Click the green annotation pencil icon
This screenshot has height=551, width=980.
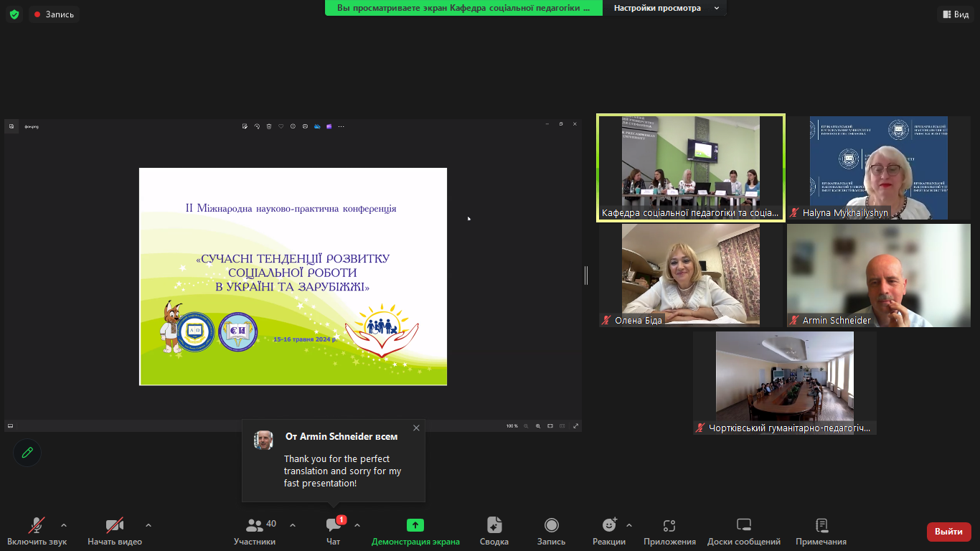[x=27, y=453]
